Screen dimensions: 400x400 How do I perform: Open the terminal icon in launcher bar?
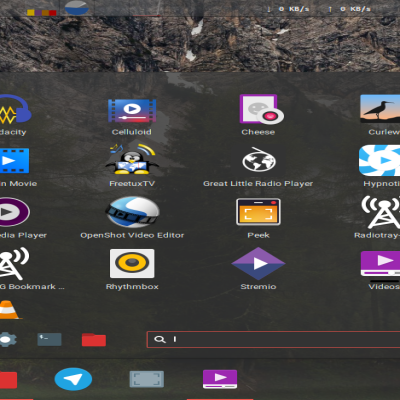tap(49, 340)
